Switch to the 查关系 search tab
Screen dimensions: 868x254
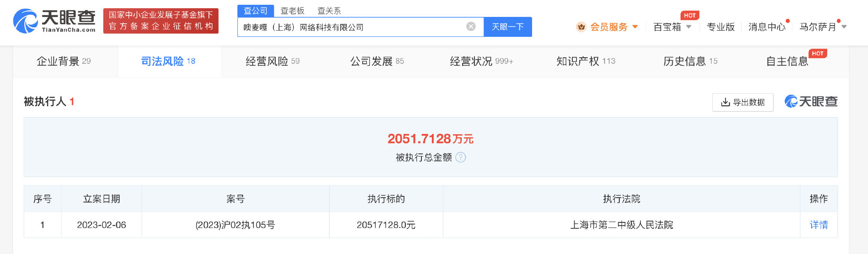329,11
